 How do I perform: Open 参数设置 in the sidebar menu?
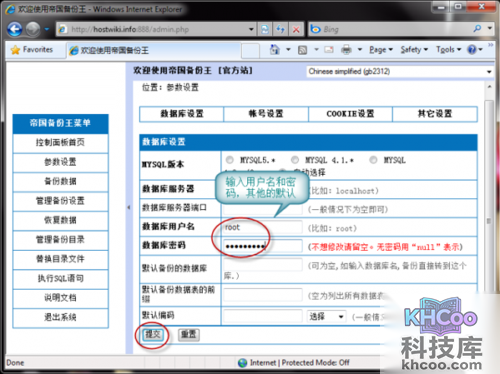point(60,162)
